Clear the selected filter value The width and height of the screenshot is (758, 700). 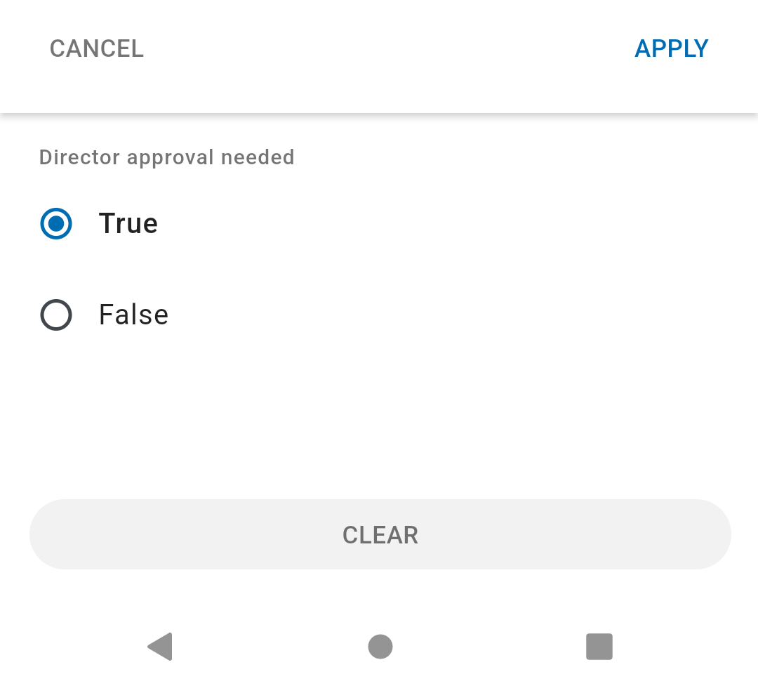[380, 534]
